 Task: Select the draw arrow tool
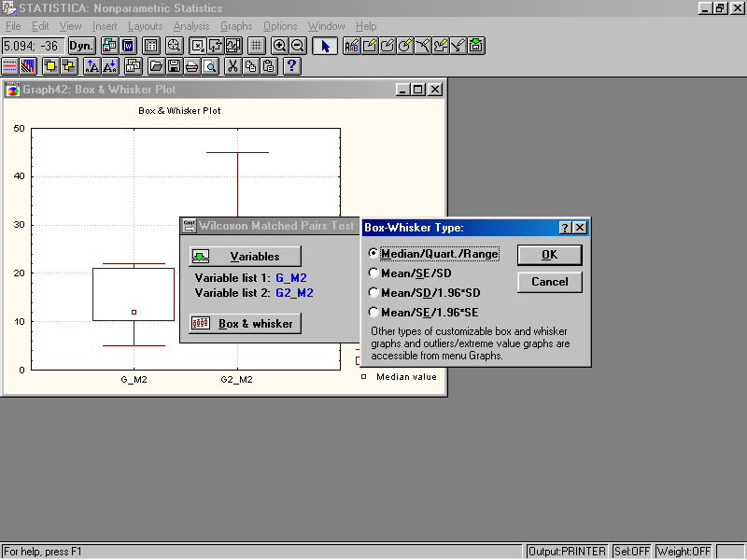(x=458, y=46)
